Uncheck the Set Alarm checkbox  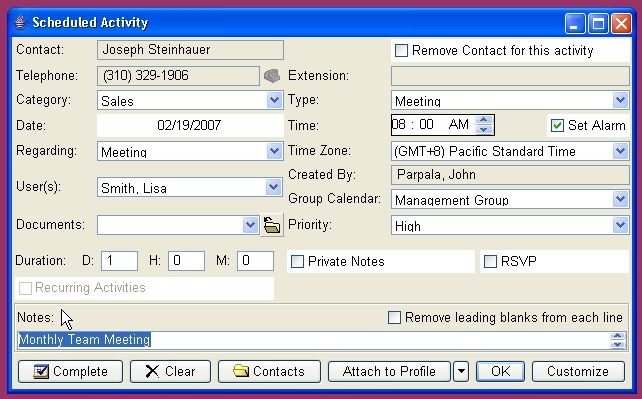pos(557,125)
